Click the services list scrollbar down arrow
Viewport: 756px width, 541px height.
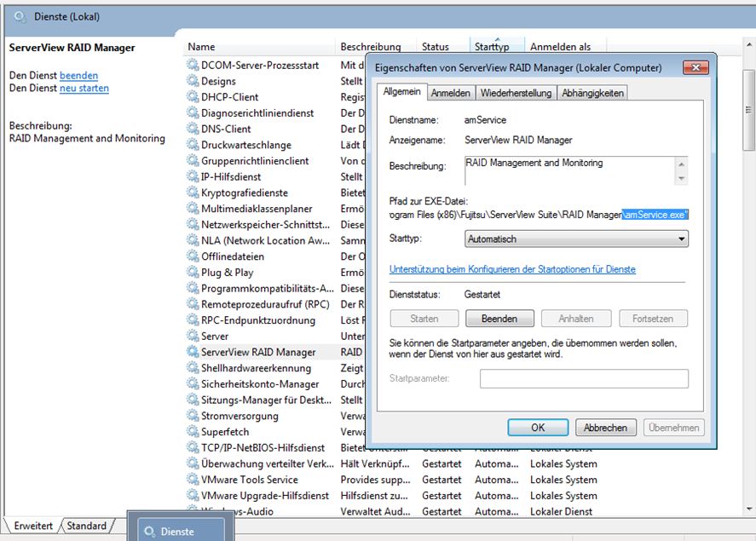click(749, 509)
